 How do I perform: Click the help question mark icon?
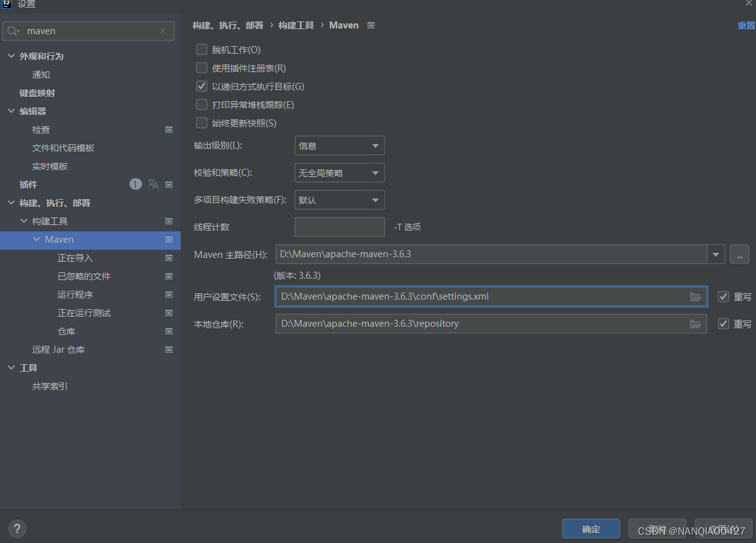[x=16, y=528]
